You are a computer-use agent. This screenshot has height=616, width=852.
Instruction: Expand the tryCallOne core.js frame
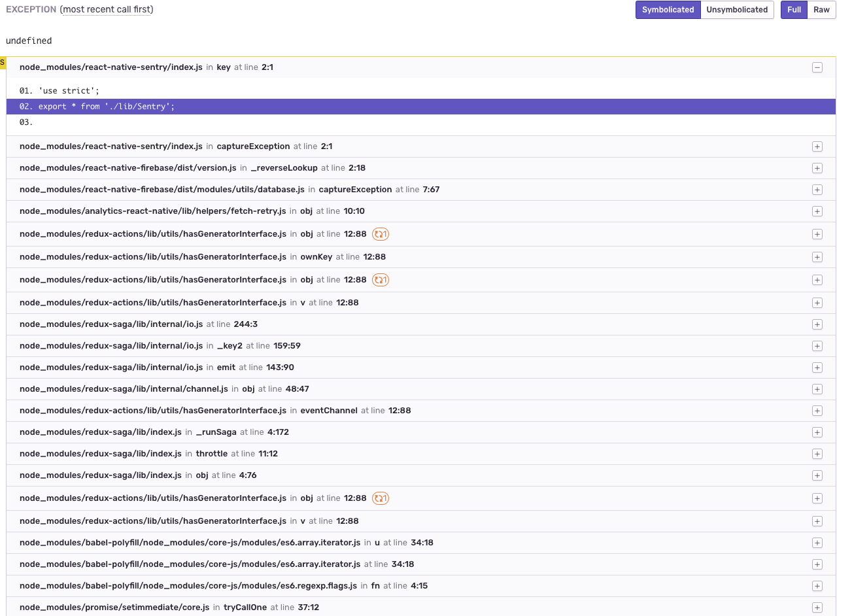(x=817, y=607)
